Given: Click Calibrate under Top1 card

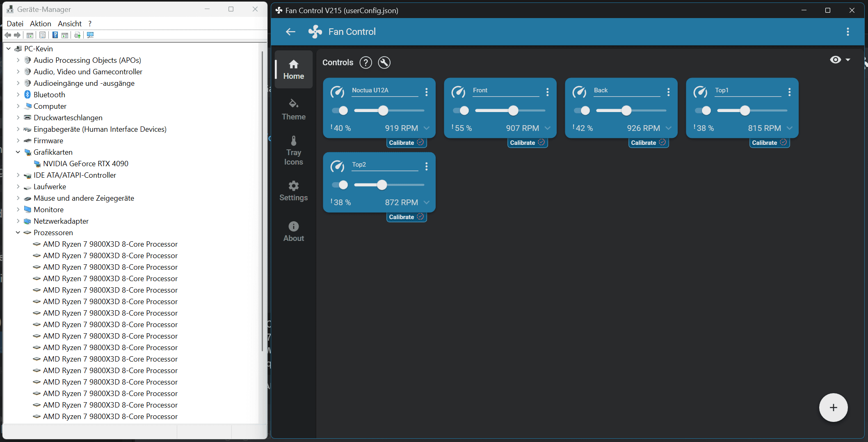Looking at the screenshot, I should pyautogui.click(x=769, y=142).
